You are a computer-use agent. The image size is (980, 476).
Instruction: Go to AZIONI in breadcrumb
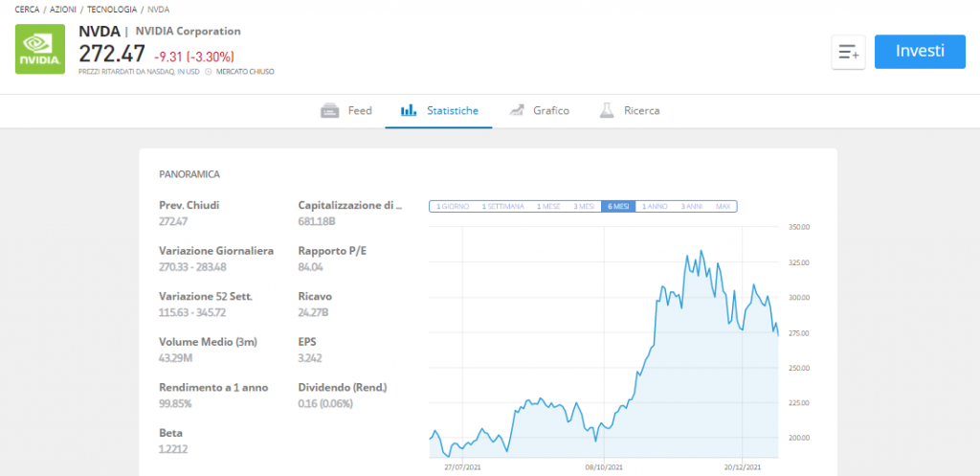tap(63, 10)
